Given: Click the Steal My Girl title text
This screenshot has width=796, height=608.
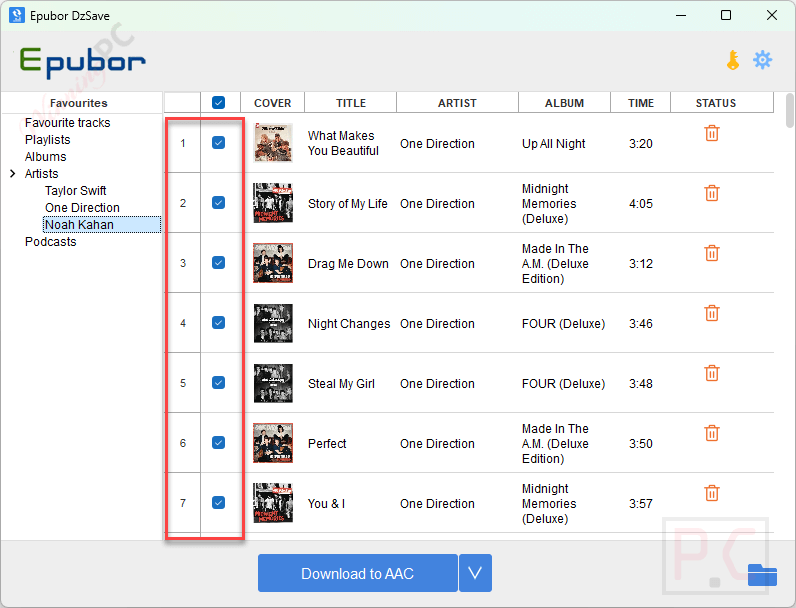Looking at the screenshot, I should (x=341, y=383).
